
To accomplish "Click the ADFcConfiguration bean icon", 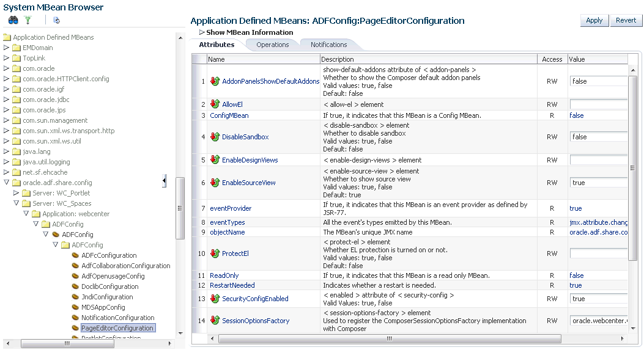I will tap(75, 255).
